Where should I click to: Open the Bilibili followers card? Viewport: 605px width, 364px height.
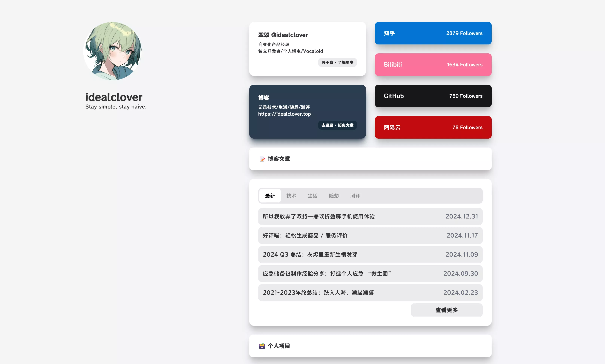click(433, 65)
